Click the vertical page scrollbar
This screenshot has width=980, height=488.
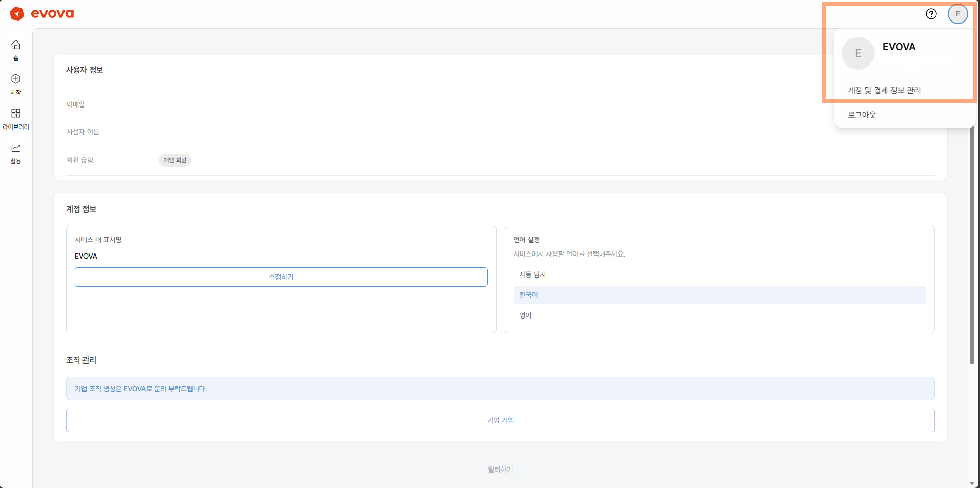pyautogui.click(x=972, y=246)
